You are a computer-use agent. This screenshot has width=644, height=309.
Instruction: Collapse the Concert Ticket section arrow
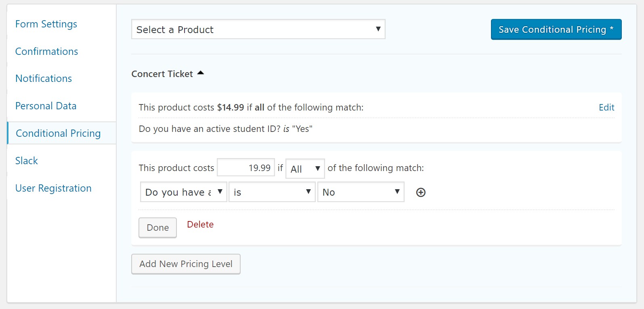click(201, 73)
